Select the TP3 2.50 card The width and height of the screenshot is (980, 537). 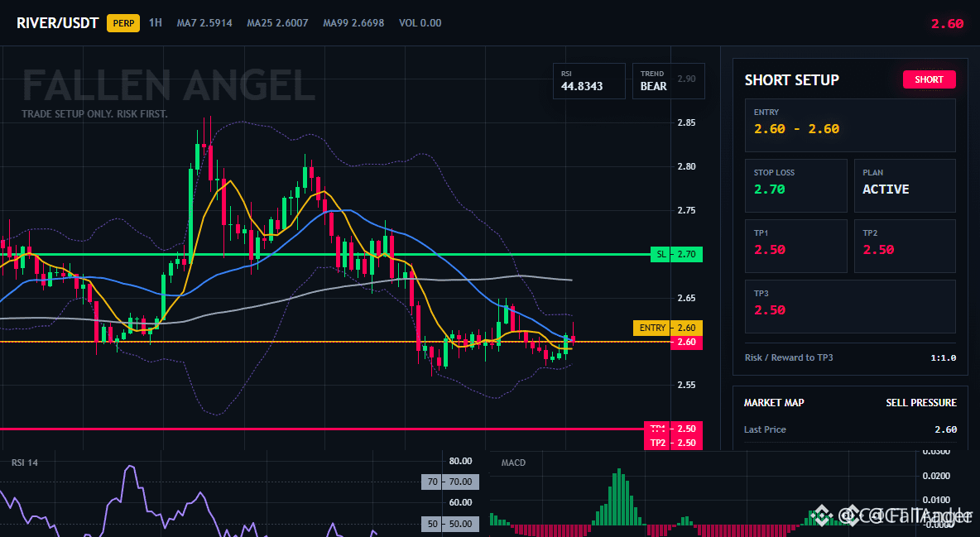click(x=850, y=306)
